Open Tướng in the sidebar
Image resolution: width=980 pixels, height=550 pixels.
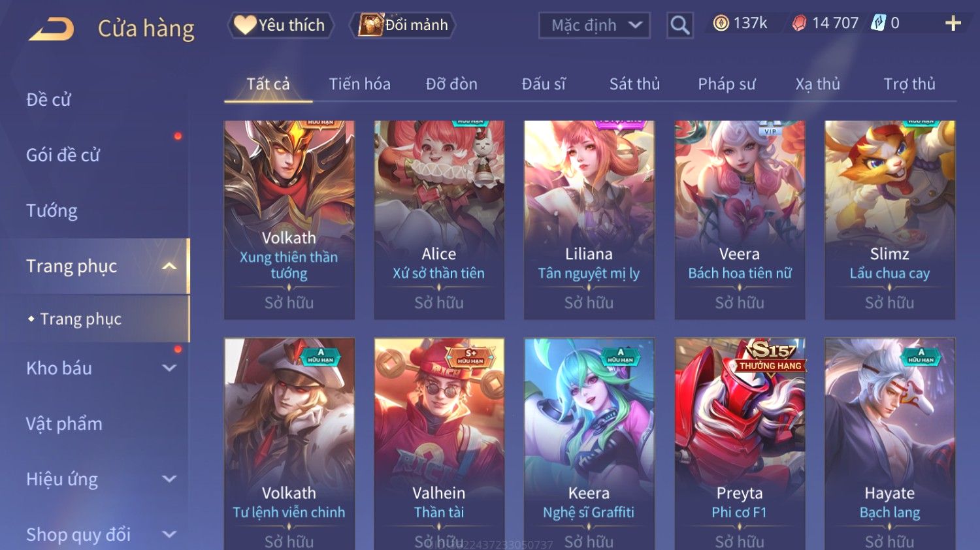point(52,211)
